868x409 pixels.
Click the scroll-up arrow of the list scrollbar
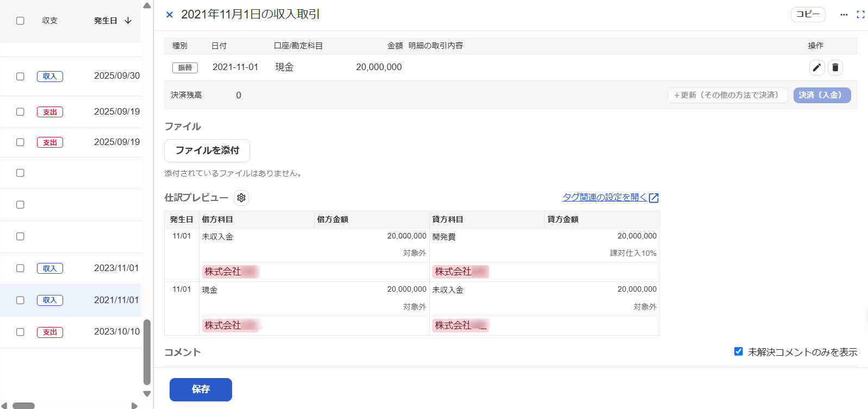pos(147,5)
